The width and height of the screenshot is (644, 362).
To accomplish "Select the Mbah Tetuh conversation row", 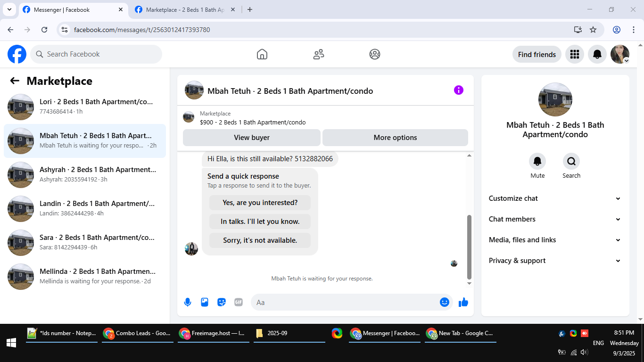I will click(x=85, y=141).
